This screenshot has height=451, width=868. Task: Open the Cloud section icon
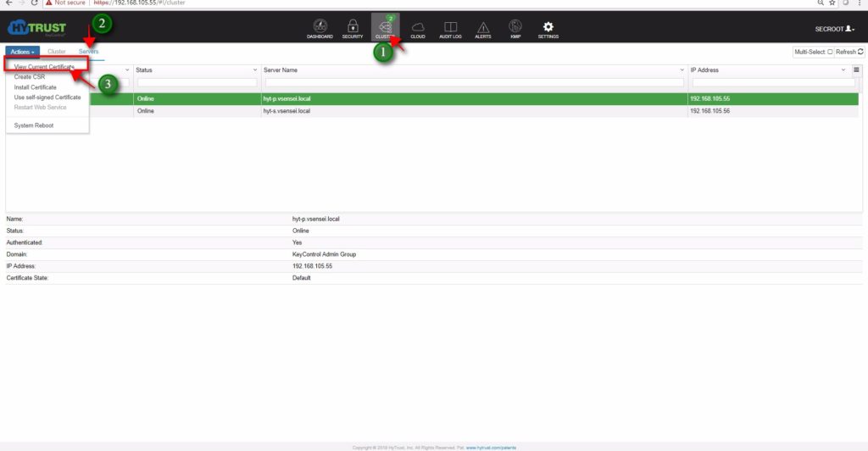coord(417,30)
